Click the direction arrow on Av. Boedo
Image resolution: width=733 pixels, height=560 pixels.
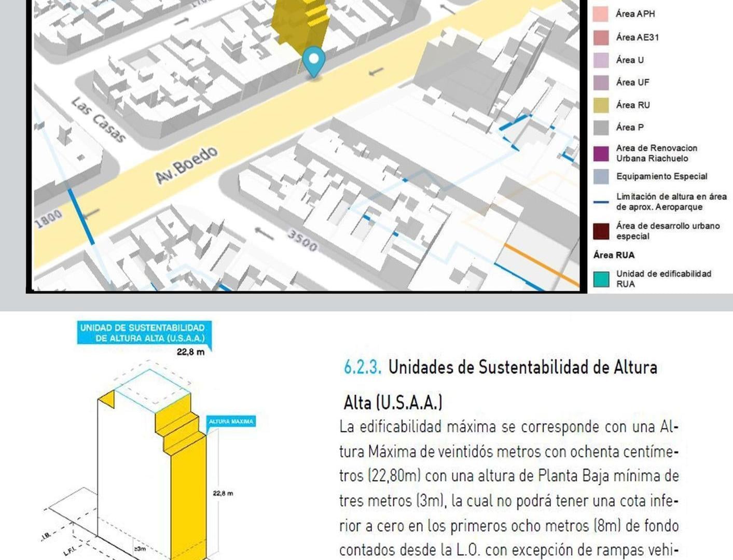[376, 72]
